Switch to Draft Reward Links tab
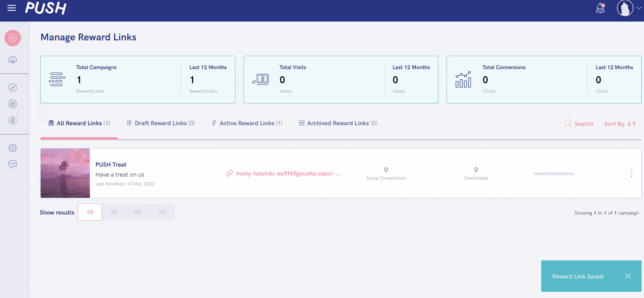 161,123
